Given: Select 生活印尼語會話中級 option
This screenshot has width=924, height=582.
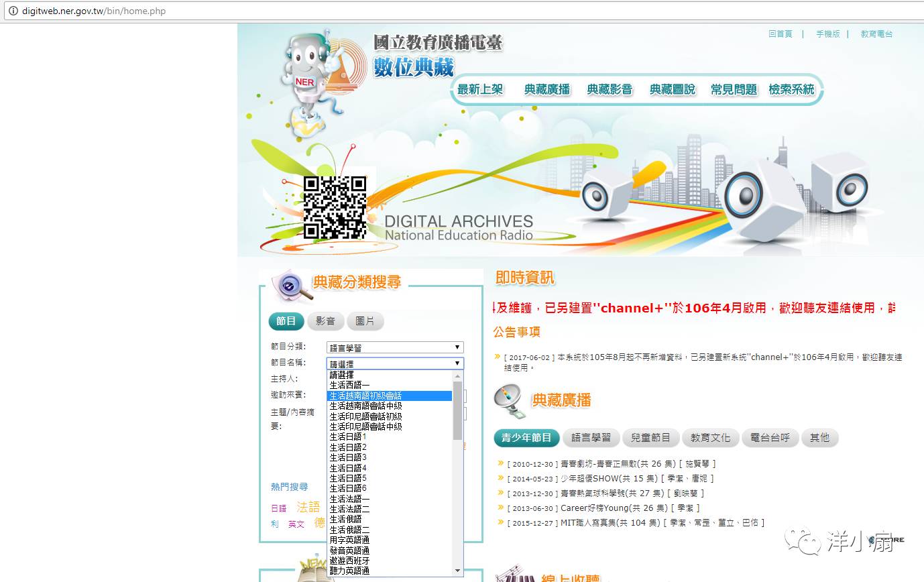Looking at the screenshot, I should click(x=390, y=426).
